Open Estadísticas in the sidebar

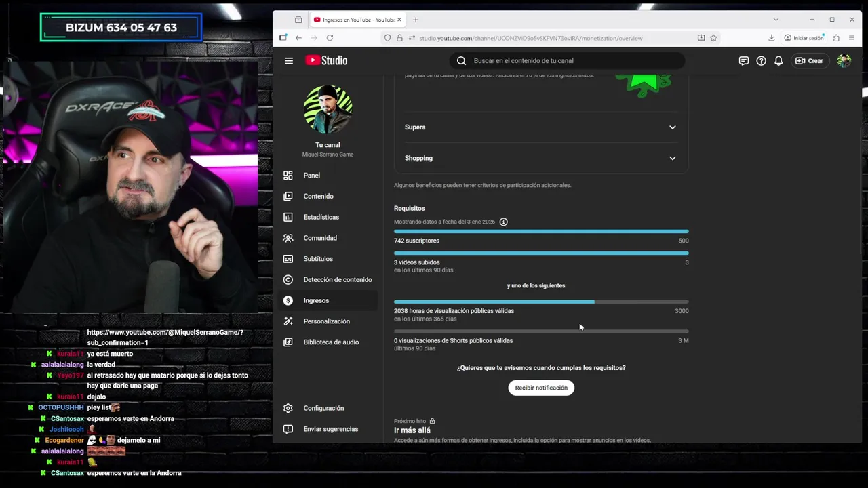(x=328, y=217)
